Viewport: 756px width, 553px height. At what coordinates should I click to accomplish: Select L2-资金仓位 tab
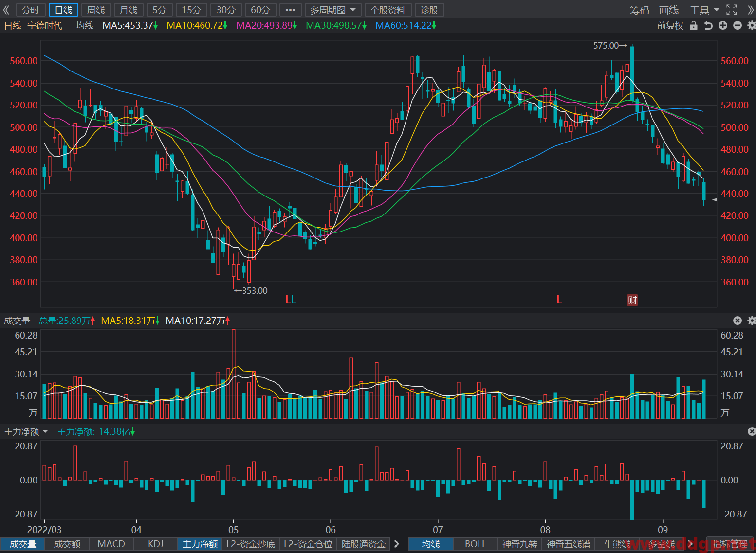[308, 544]
